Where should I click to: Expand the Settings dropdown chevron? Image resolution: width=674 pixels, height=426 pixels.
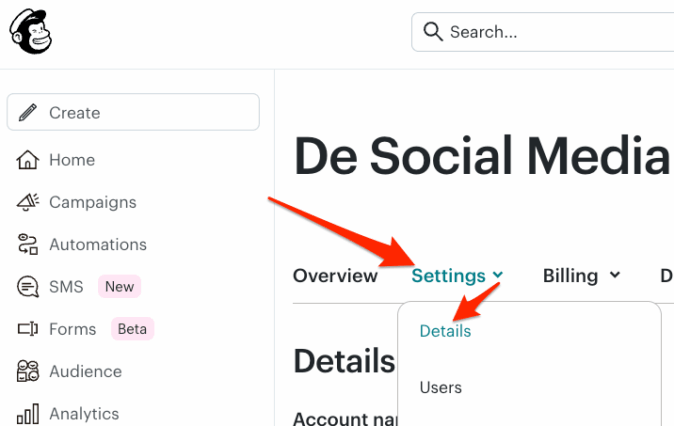[x=498, y=276]
